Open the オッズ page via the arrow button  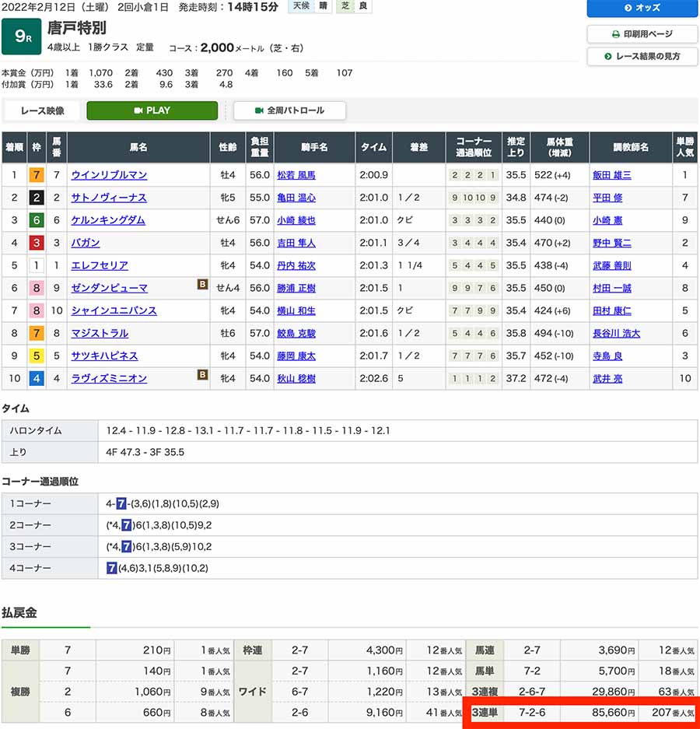[642, 9]
